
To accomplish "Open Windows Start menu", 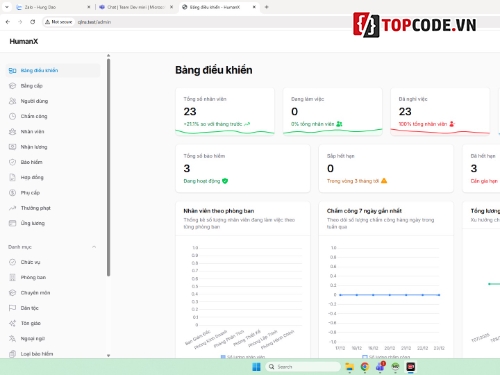I will [x=256, y=367].
